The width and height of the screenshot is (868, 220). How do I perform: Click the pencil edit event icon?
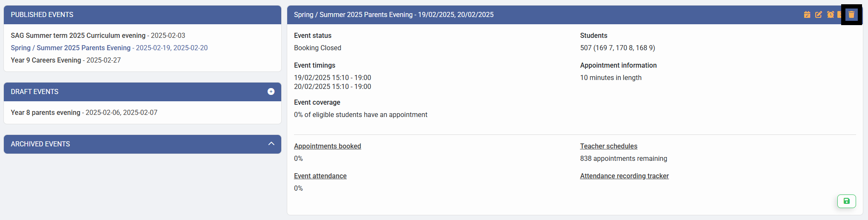tap(819, 15)
